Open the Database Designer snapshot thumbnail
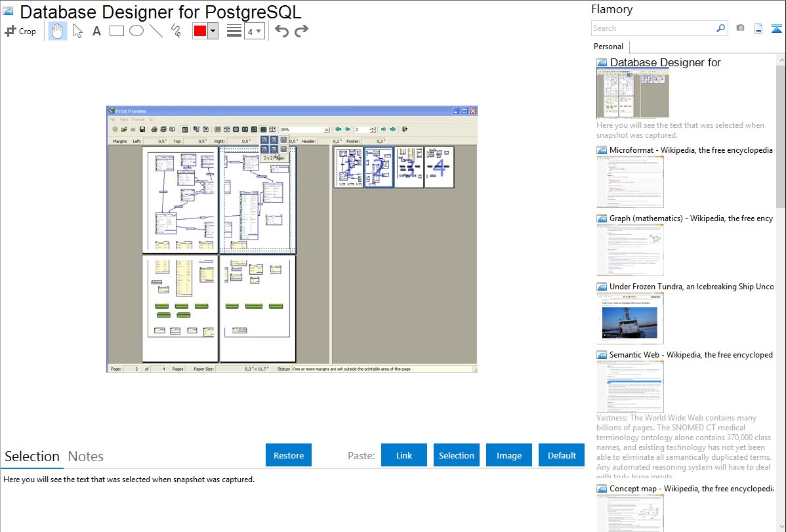The height and width of the screenshot is (532, 786). 632,94
